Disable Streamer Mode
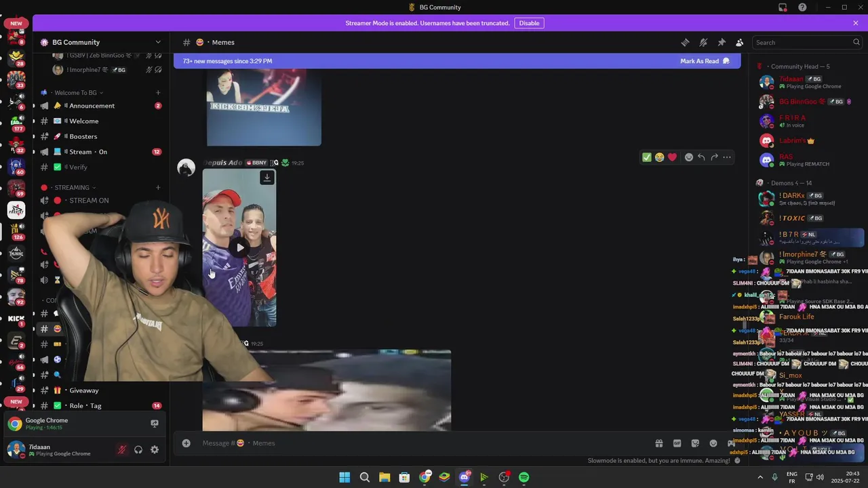The height and width of the screenshot is (488, 868). point(529,23)
